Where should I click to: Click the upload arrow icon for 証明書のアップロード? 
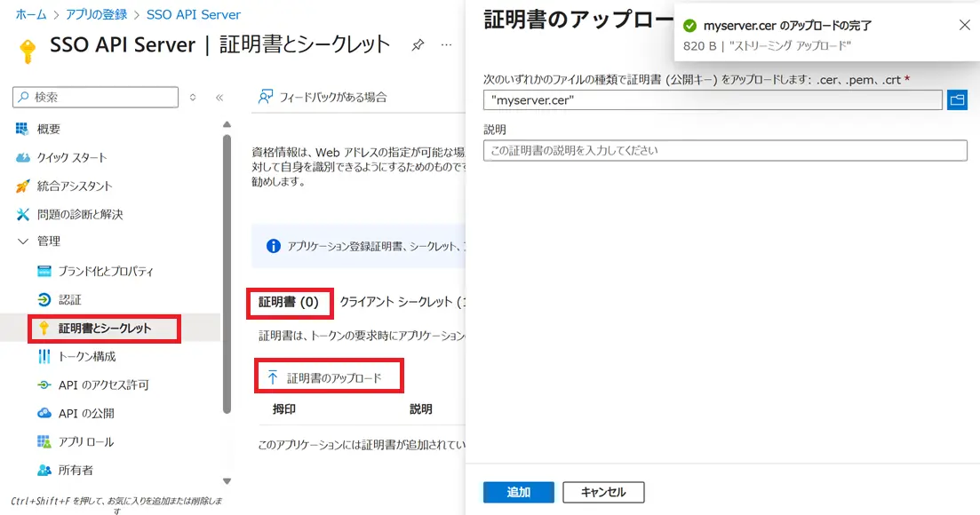click(273, 377)
